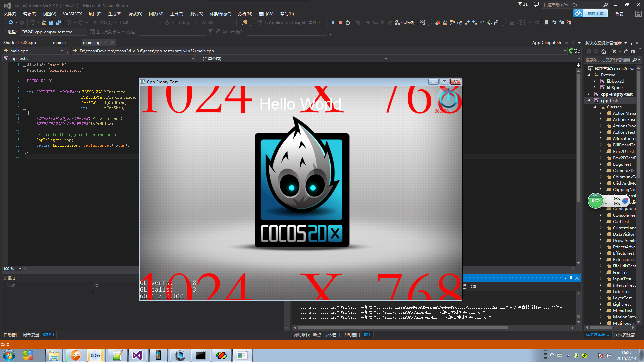Image resolution: width=644 pixels, height=362 pixels.
Task: Open Windows Start menu orb
Action: pos(9,355)
